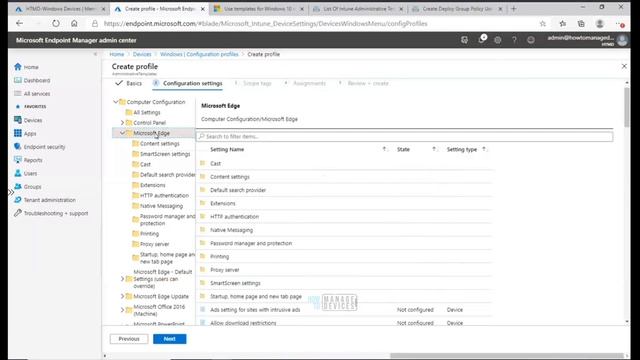
Task: Open notifications bell in header
Action: pyautogui.click(x=482, y=40)
